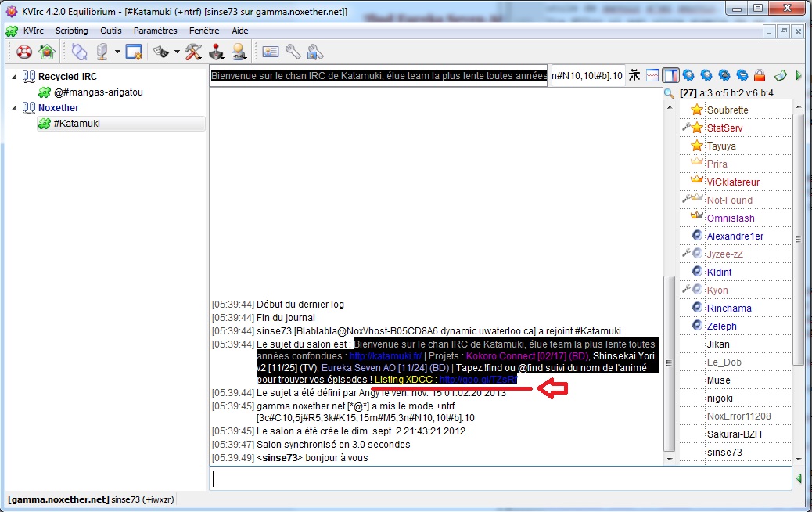Click the fourth blue gear with minus
This screenshot has width=812, height=512.
[x=742, y=76]
